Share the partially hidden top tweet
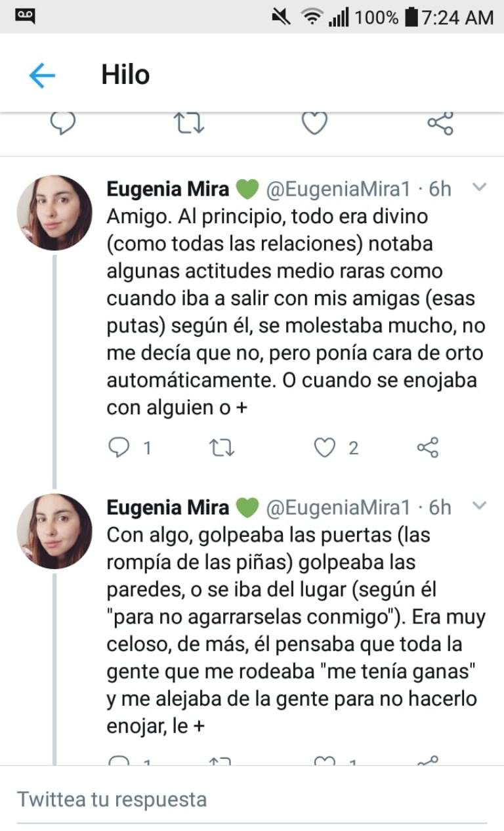The image size is (504, 831). point(440,123)
